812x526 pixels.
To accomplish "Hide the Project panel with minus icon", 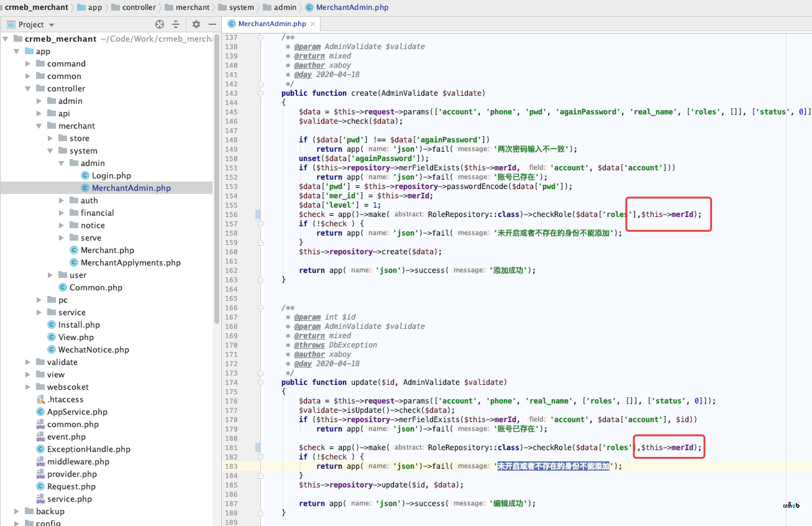I will [212, 24].
